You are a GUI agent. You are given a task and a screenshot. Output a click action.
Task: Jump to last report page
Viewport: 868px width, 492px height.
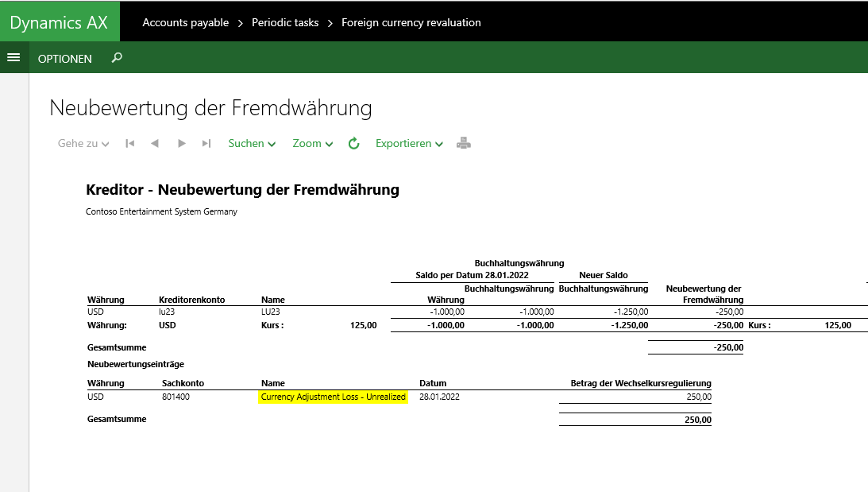tap(206, 144)
